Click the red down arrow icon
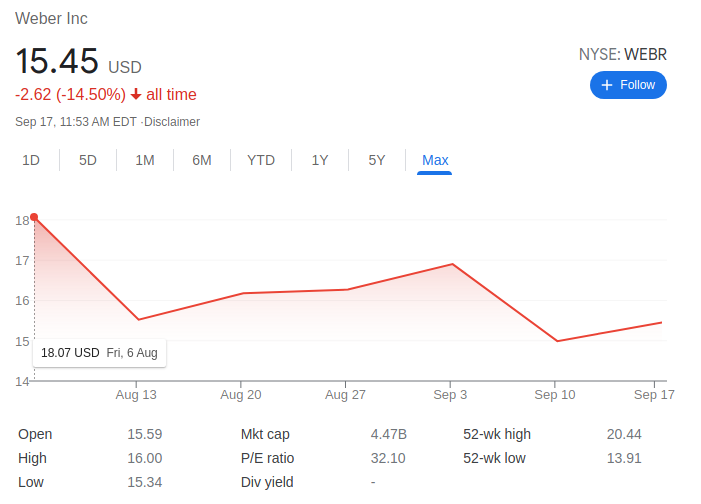Image resolution: width=701 pixels, height=504 pixels. click(136, 94)
